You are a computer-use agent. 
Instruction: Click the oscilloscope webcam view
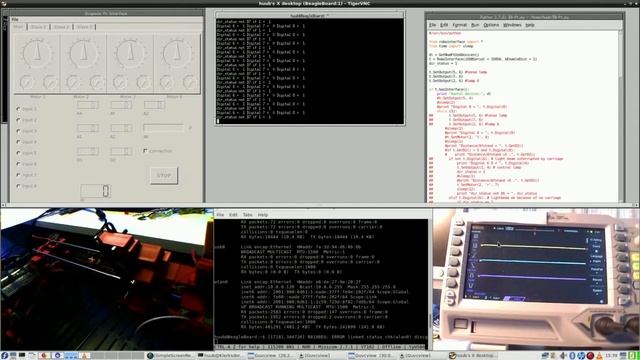click(536, 279)
